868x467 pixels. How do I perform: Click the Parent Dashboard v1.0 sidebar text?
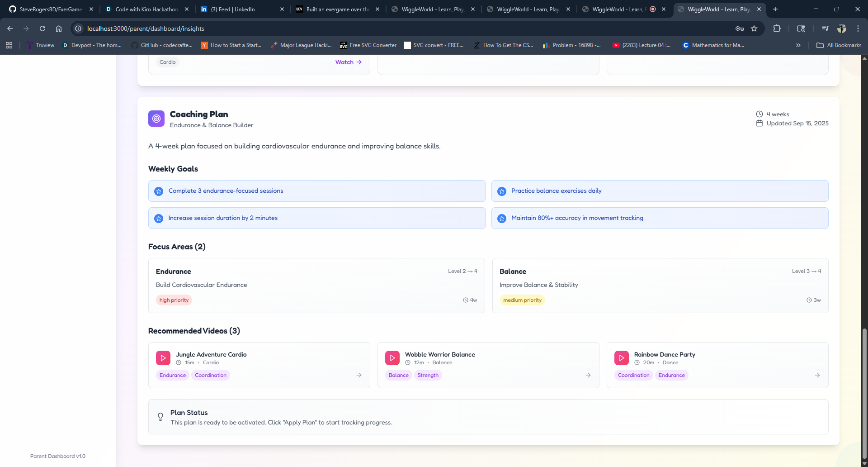click(58, 456)
